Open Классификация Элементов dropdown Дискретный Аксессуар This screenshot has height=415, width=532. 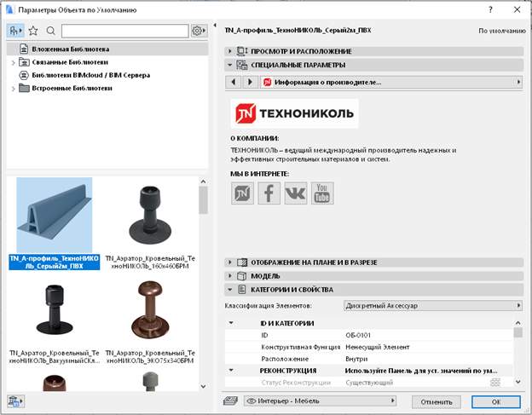432,305
